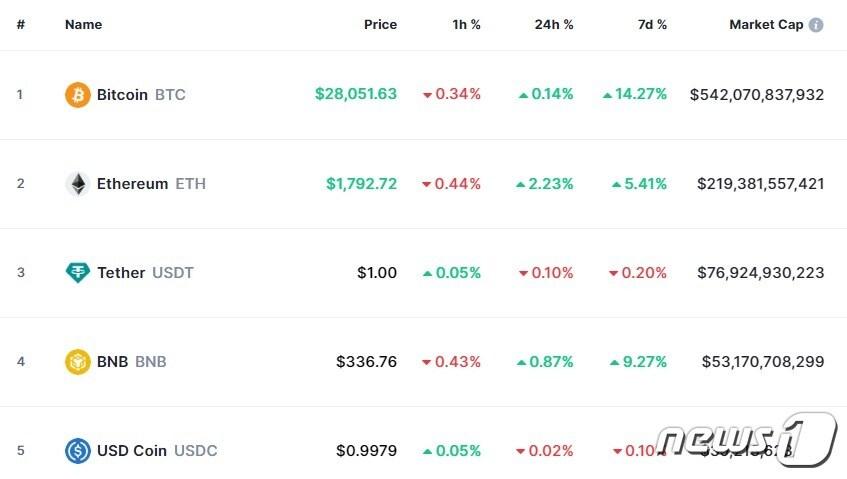Sort the table by Name column

83,25
